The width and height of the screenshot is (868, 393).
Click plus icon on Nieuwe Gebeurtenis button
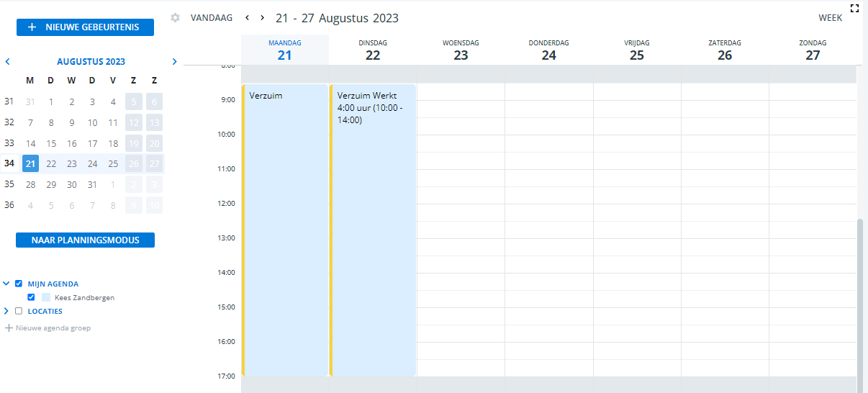click(x=32, y=27)
